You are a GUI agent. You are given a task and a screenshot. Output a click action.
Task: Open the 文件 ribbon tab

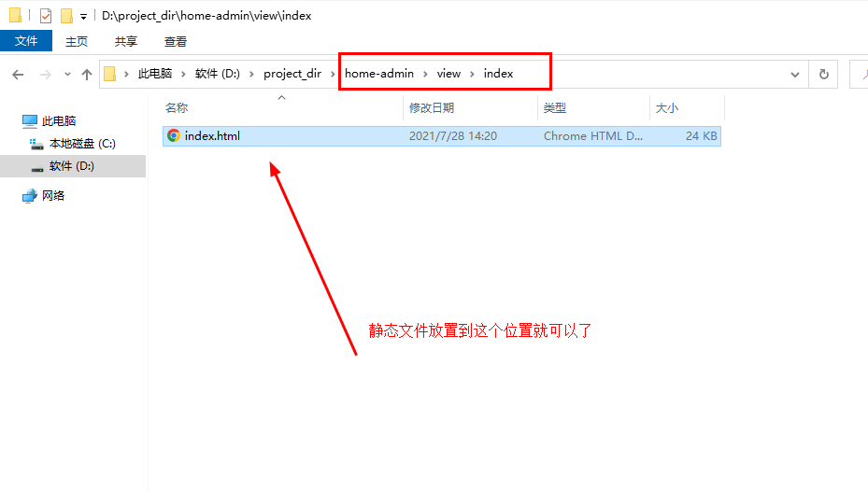(26, 41)
